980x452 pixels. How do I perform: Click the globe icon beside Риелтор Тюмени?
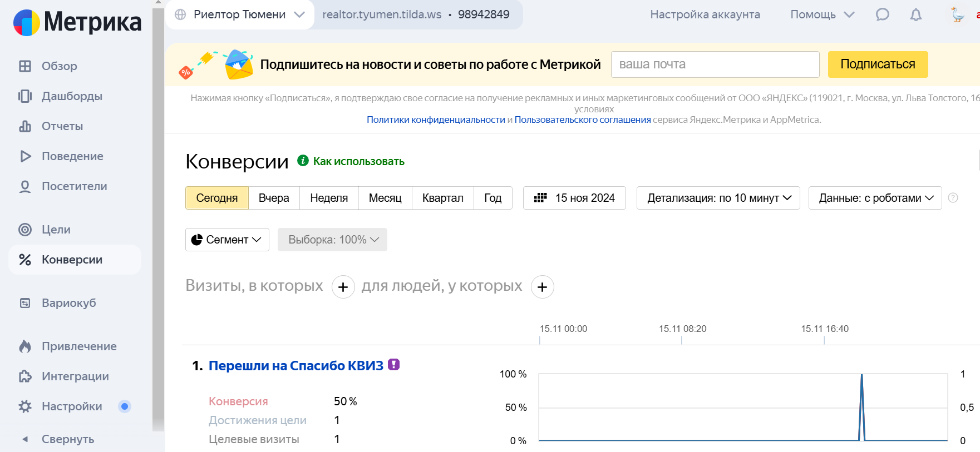[x=180, y=14]
